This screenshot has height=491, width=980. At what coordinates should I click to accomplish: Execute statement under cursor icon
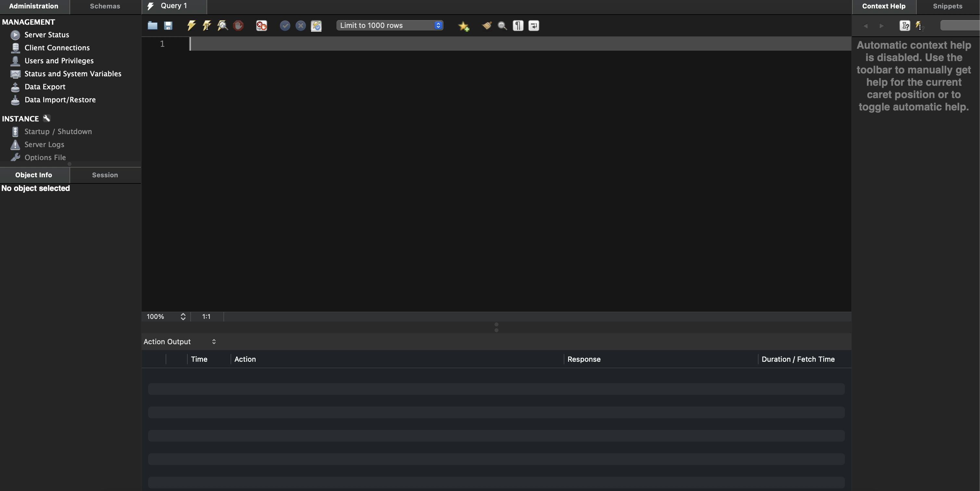point(207,25)
